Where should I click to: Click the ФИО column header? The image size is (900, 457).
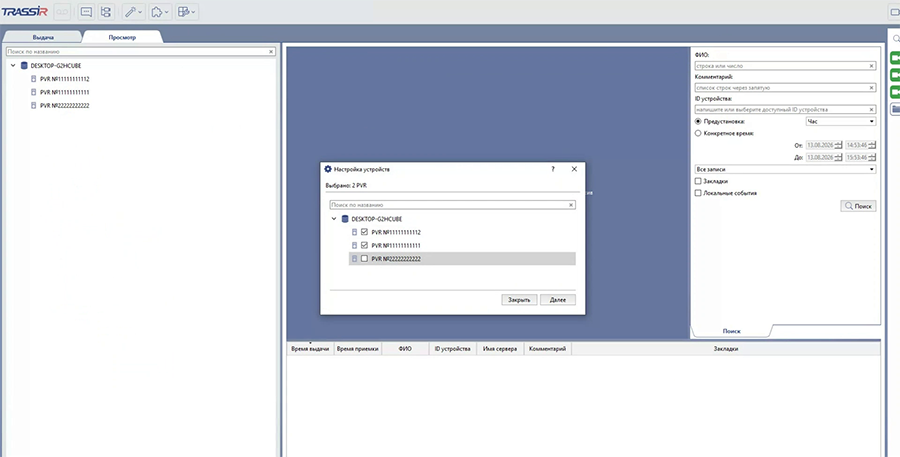click(x=405, y=348)
